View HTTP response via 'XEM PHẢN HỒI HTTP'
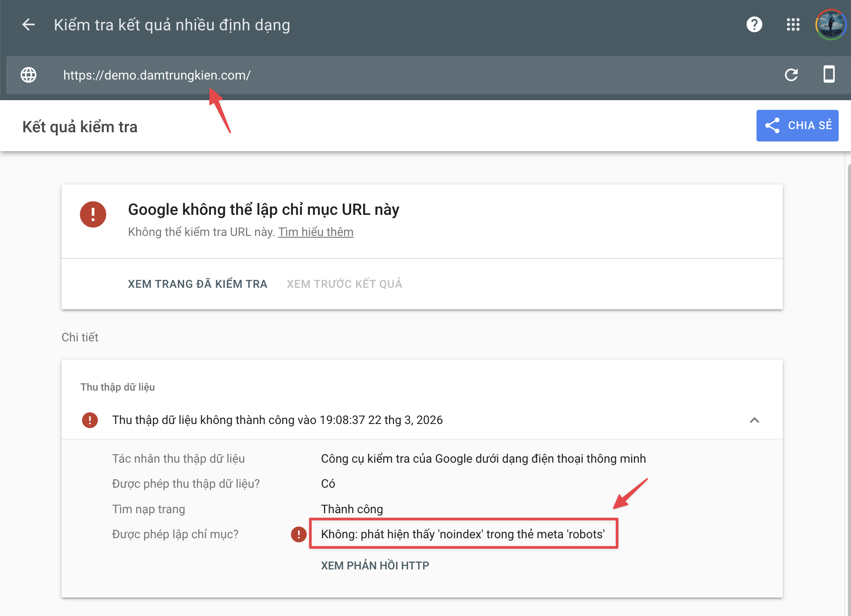Image resolution: width=851 pixels, height=616 pixels. pos(375,565)
